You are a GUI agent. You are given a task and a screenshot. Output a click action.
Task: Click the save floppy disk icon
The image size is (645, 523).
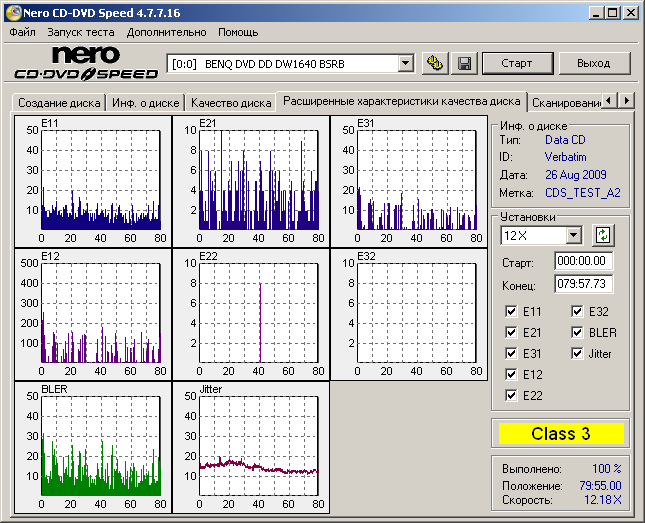coord(464,63)
